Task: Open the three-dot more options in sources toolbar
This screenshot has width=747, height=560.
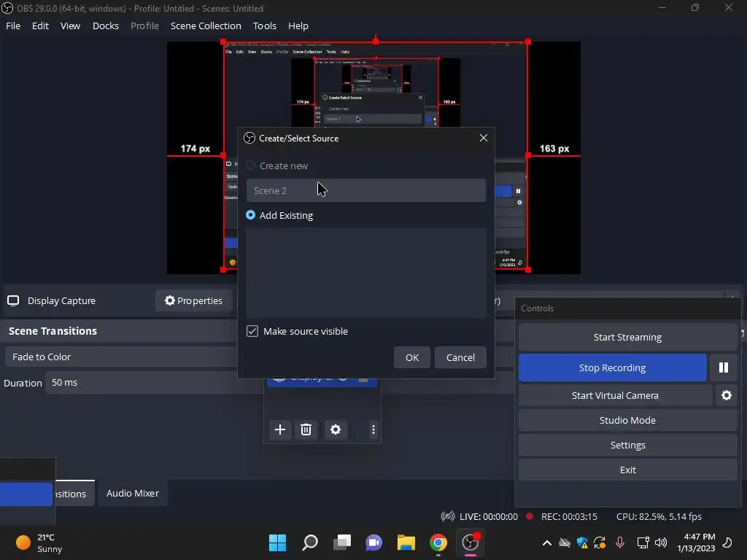Action: pos(373,429)
